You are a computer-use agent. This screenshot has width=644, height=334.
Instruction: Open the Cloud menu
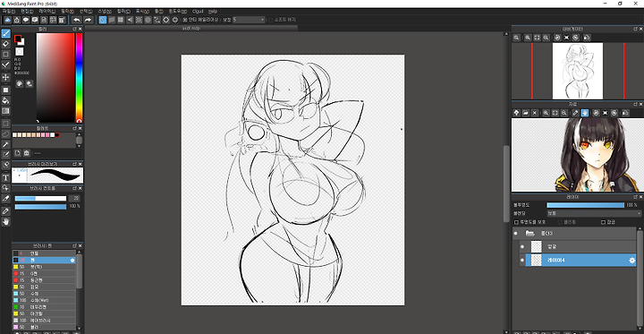(x=198, y=12)
